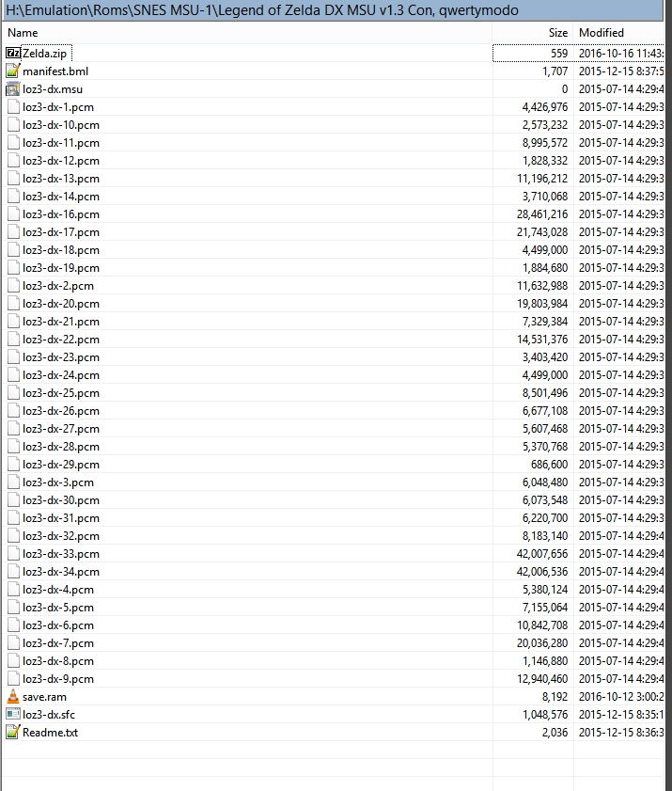Click the size value 1,707 of manifest.bml

coord(555,71)
